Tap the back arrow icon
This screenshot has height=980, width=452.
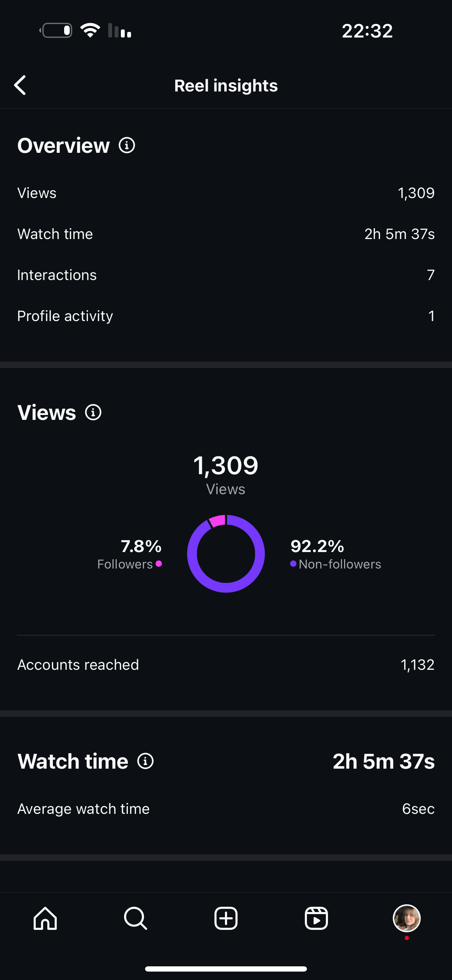[x=20, y=85]
